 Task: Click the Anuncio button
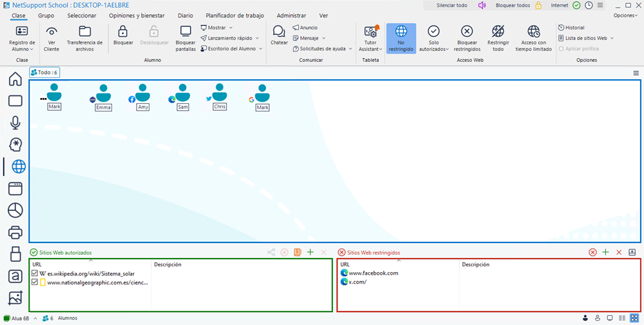coord(305,28)
